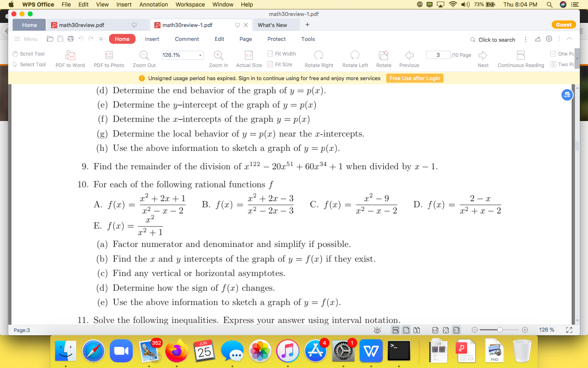Select the Scroll Tool
This screenshot has height=368, width=588.
(28, 54)
